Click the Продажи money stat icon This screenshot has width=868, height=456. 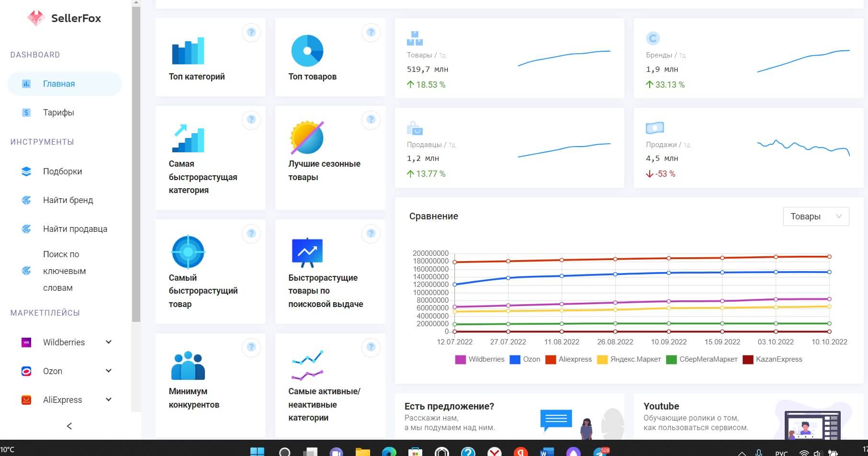[655, 128]
